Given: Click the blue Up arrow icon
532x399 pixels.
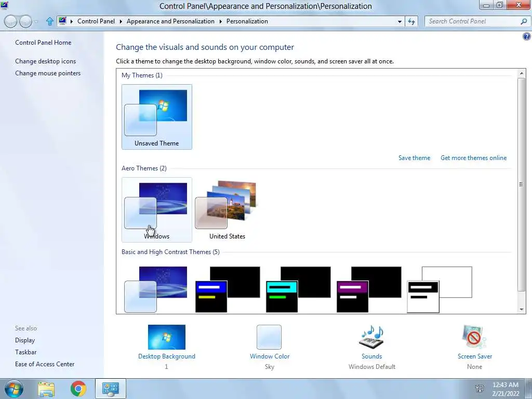Looking at the screenshot, I should (49, 21).
